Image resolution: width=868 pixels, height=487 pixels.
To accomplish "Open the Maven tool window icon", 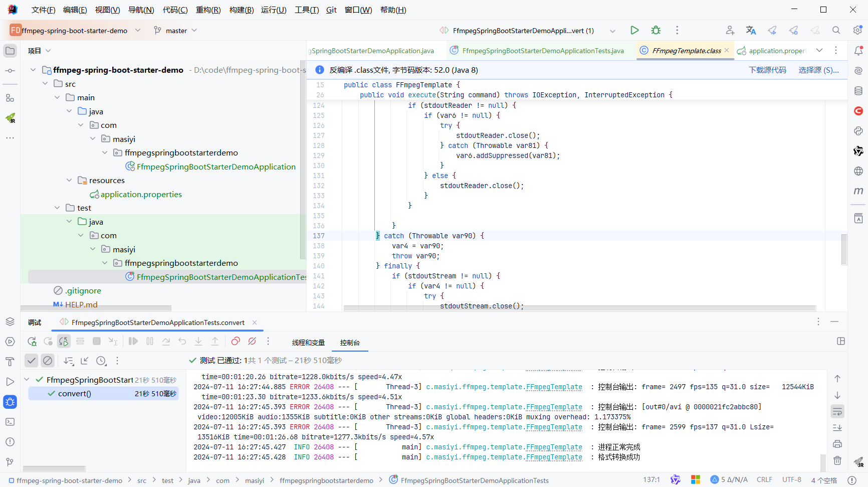I will click(x=858, y=191).
